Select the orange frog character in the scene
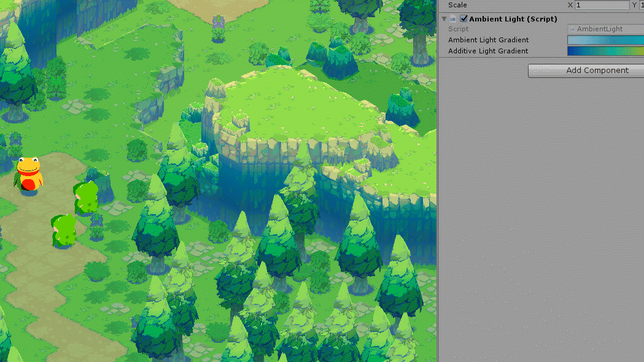This screenshot has width=644, height=362. click(29, 175)
